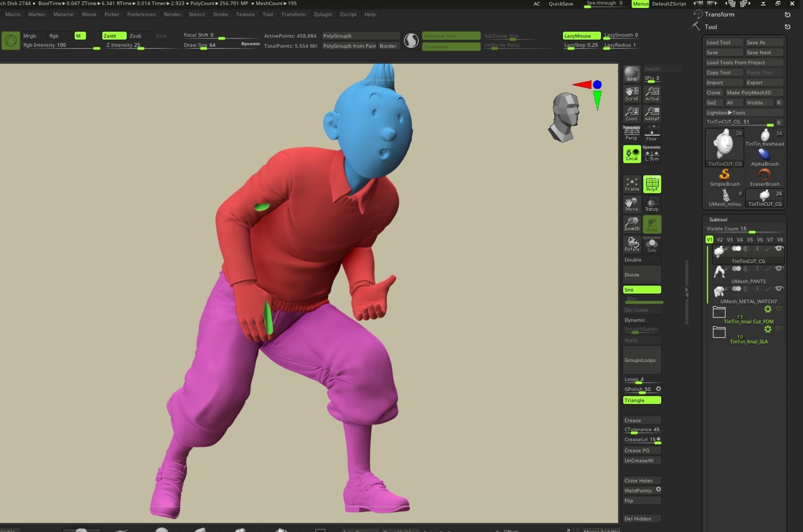Select the Zoom canvas tool
The height and width of the screenshot is (532, 803).
[x=632, y=114]
